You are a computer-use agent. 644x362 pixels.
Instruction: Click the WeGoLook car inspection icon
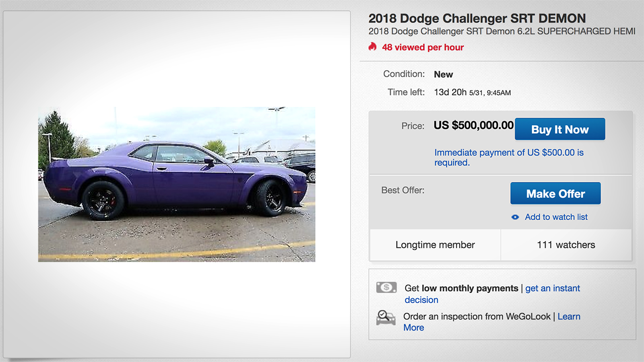tap(386, 318)
